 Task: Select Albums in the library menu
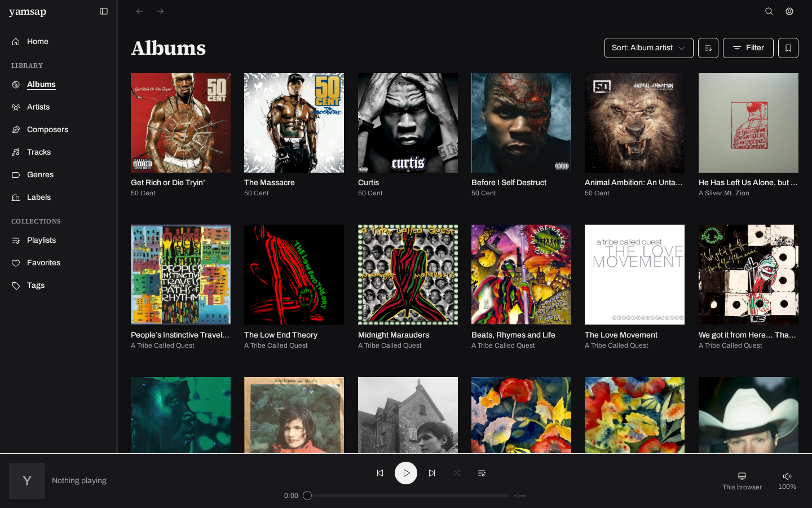point(41,85)
